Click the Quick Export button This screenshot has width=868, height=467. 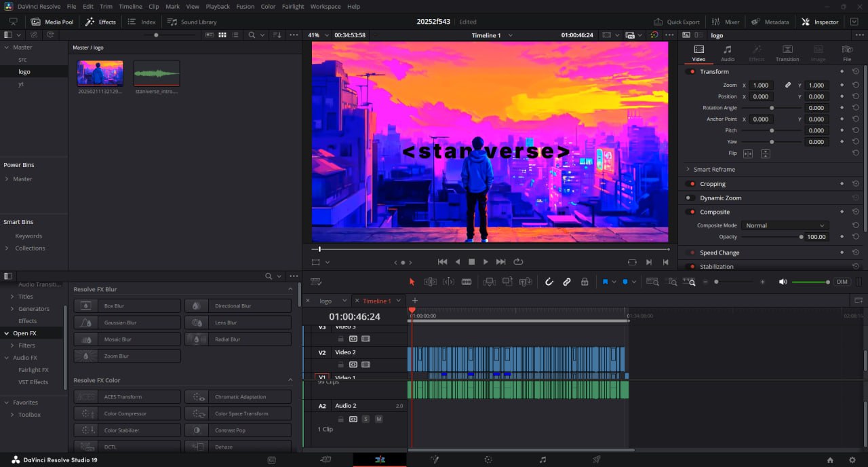677,22
